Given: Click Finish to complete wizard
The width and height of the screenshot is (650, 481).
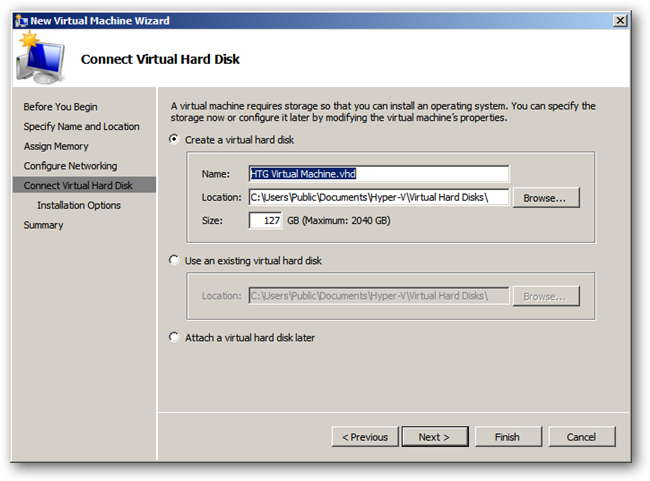Looking at the screenshot, I should tap(508, 437).
